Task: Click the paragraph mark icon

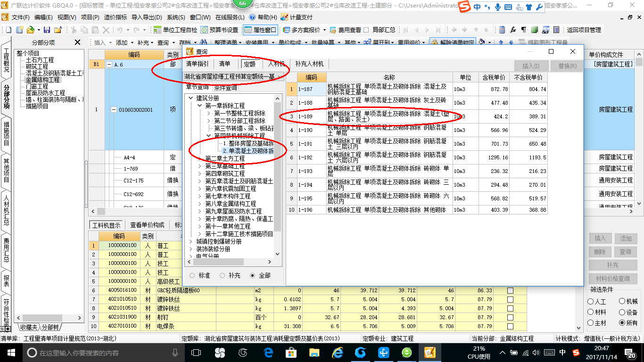Action: click(523, 30)
